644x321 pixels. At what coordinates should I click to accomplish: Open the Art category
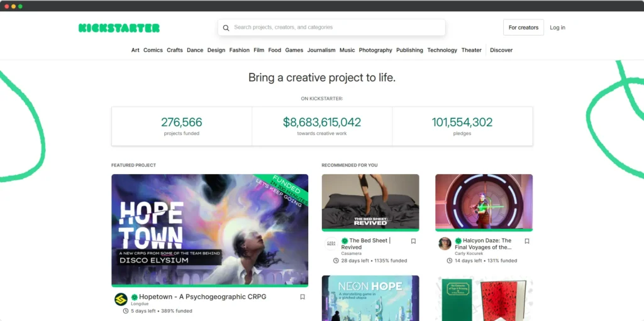135,50
